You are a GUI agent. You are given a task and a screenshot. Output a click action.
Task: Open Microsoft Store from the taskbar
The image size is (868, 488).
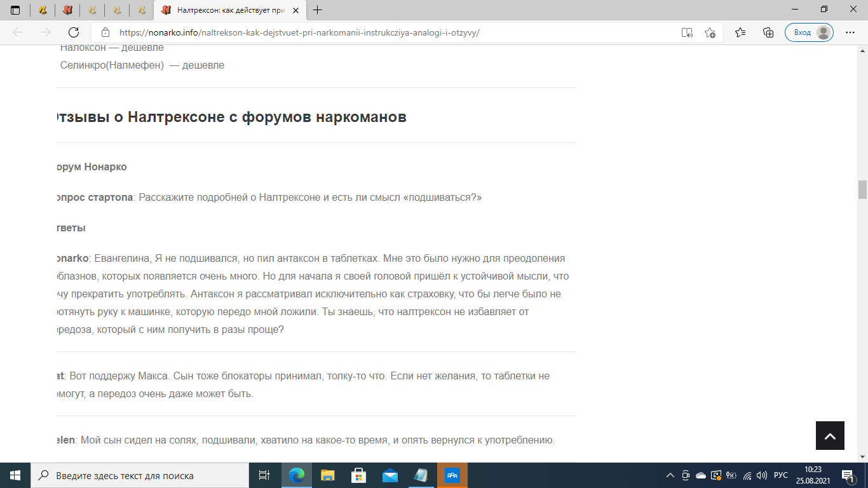click(x=358, y=475)
